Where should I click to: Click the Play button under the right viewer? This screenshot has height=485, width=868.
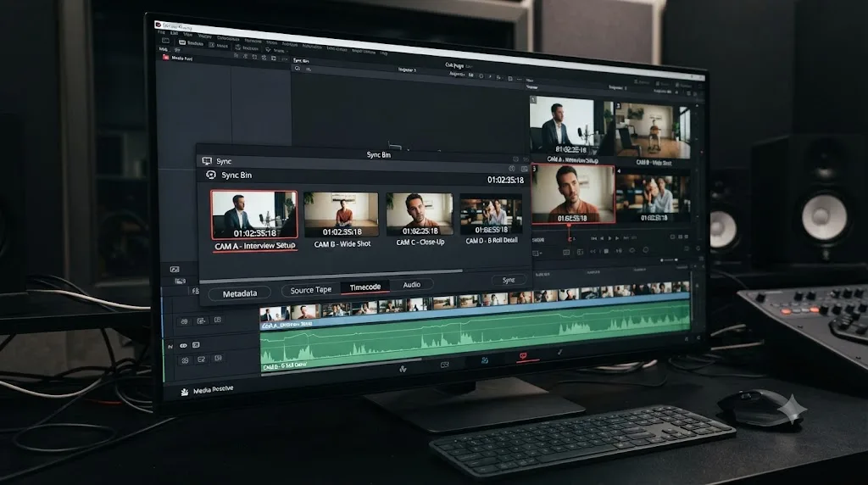pyautogui.click(x=610, y=238)
